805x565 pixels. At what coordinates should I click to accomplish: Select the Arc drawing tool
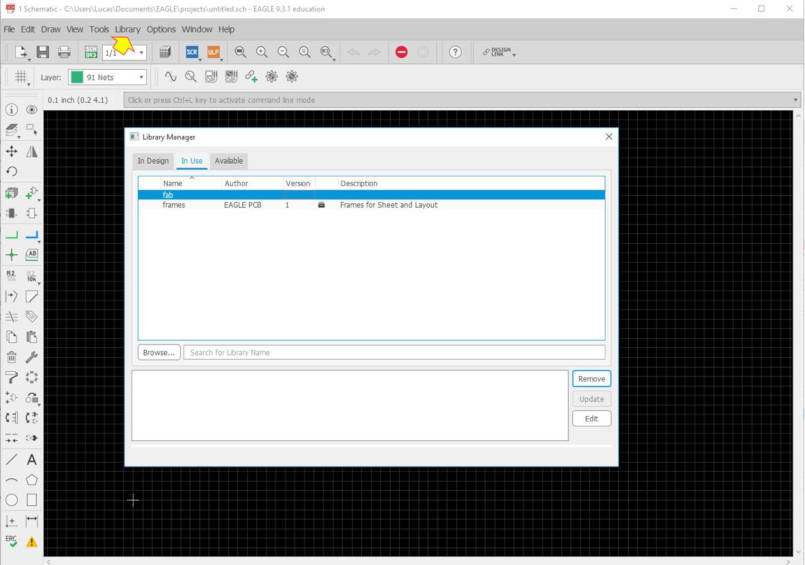11,480
